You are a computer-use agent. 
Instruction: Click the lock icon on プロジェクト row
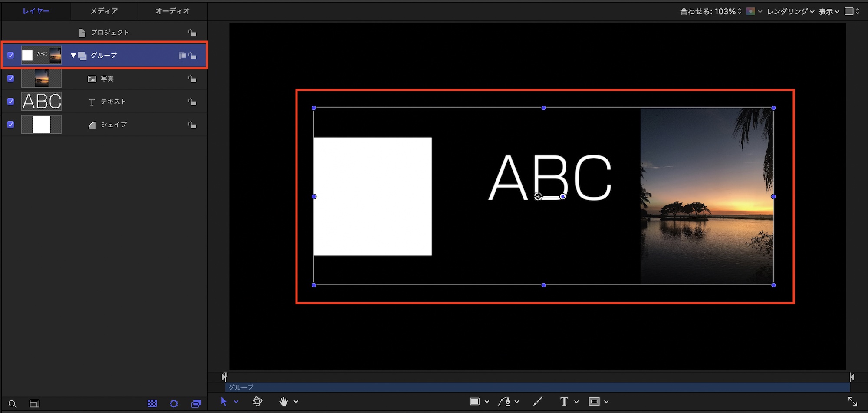point(192,33)
